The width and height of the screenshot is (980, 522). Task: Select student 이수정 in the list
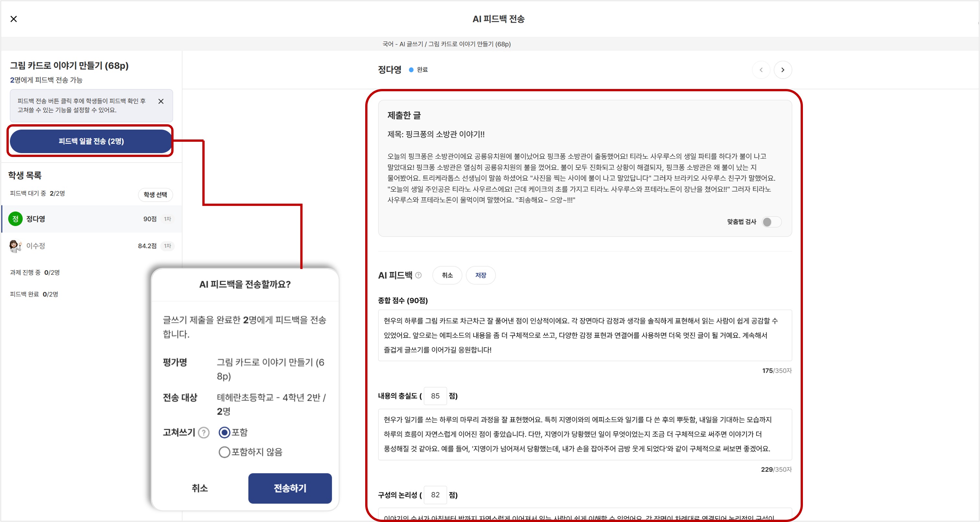(92, 246)
